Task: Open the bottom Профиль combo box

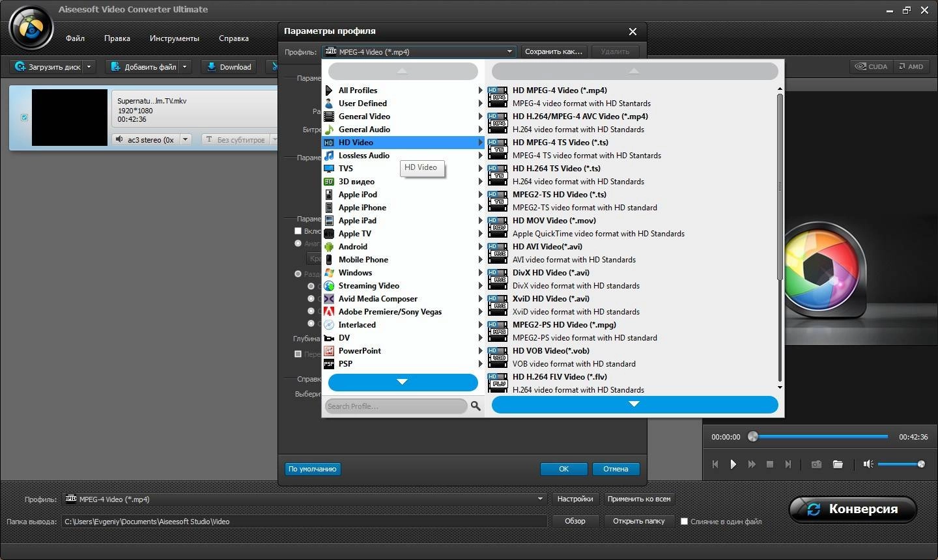Action: 304,499
